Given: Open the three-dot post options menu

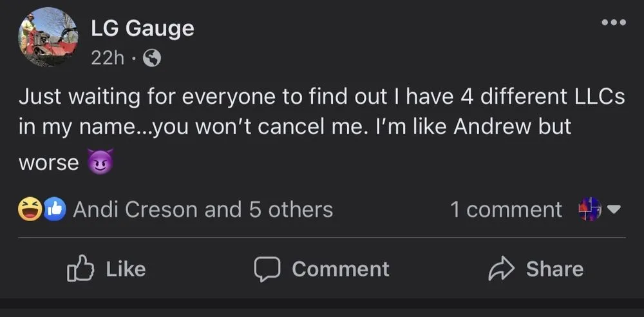Looking at the screenshot, I should [x=612, y=23].
